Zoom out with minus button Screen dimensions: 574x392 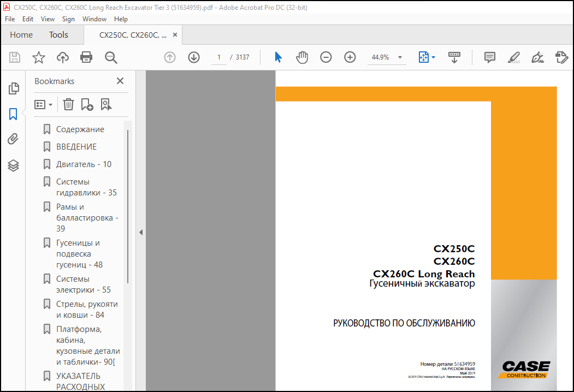326,57
